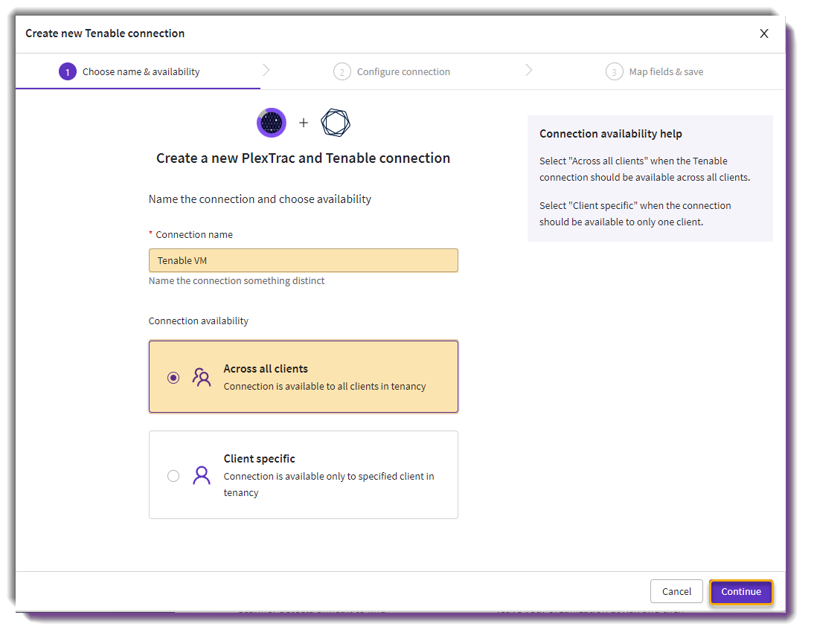The width and height of the screenshot is (817, 644).
Task: Click the Connection name field label
Action: tap(194, 235)
